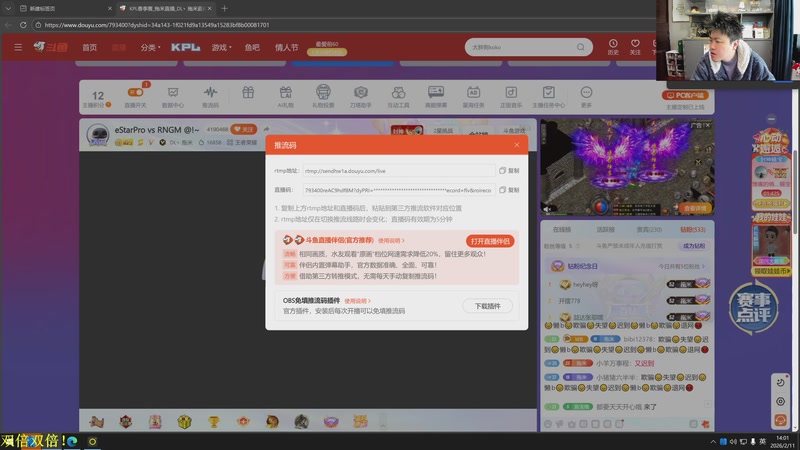Open the 更多 ellipsis icon
Viewport: 800px width, 450px height.
click(x=586, y=96)
